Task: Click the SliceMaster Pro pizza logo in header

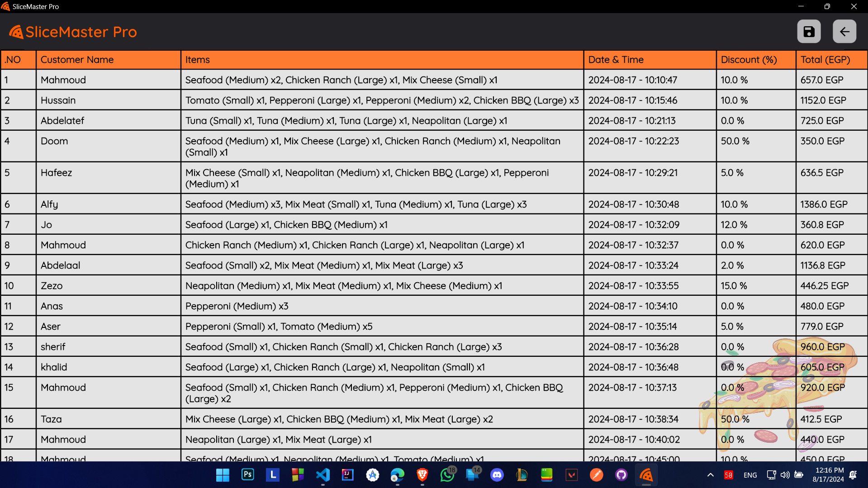Action: coord(16,32)
